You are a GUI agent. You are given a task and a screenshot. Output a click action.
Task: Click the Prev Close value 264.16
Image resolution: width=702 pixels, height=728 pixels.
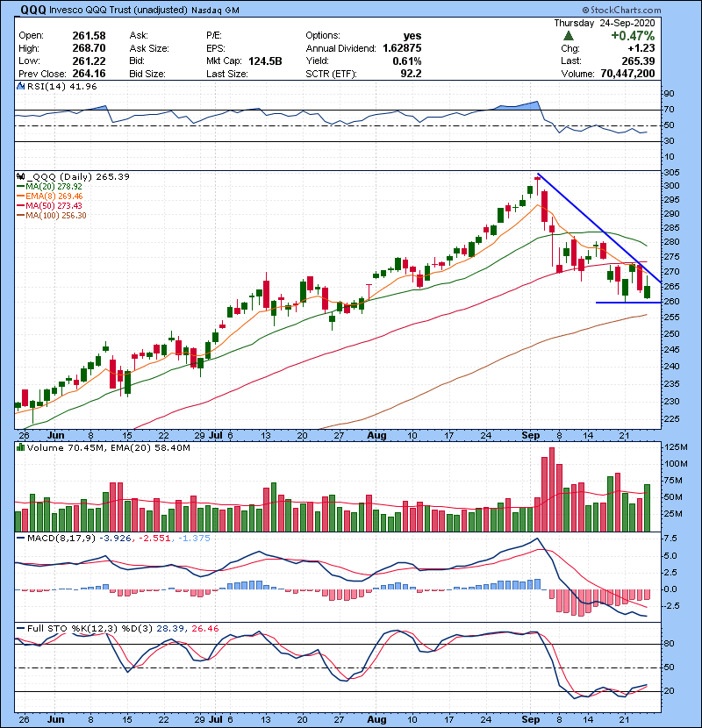coord(89,74)
